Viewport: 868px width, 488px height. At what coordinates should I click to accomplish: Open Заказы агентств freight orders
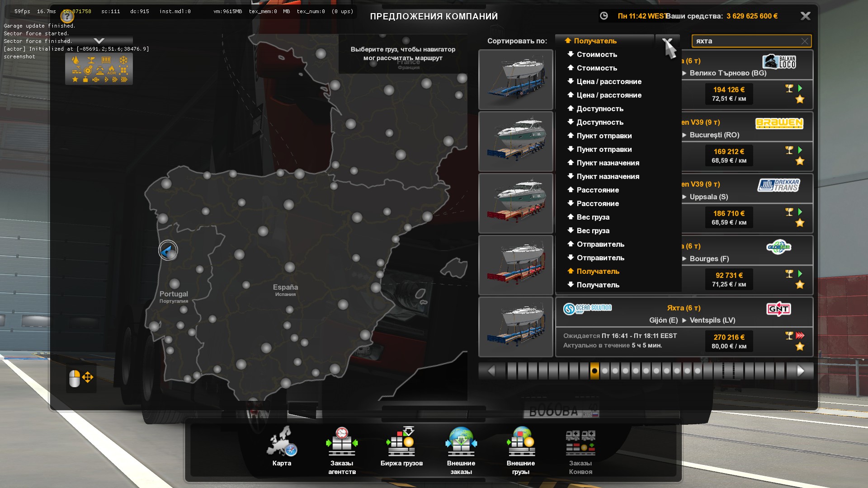[342, 445]
